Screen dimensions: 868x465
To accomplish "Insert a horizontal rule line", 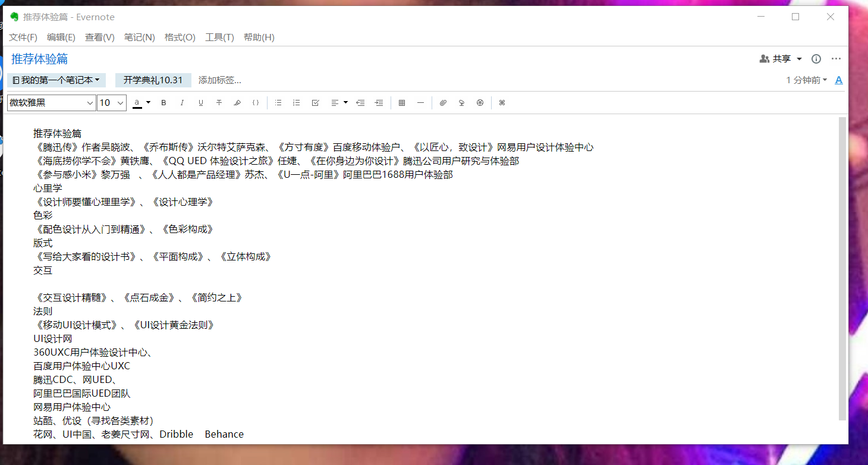I will [420, 103].
